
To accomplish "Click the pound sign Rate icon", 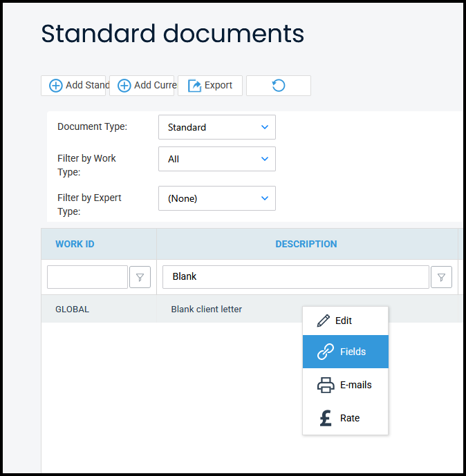I will (x=325, y=418).
